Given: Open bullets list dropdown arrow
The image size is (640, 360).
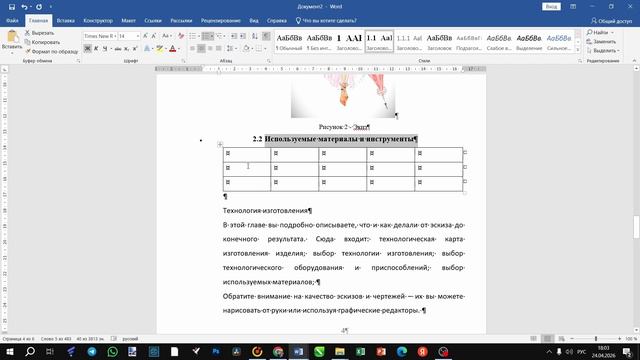Looking at the screenshot, I should click(199, 36).
